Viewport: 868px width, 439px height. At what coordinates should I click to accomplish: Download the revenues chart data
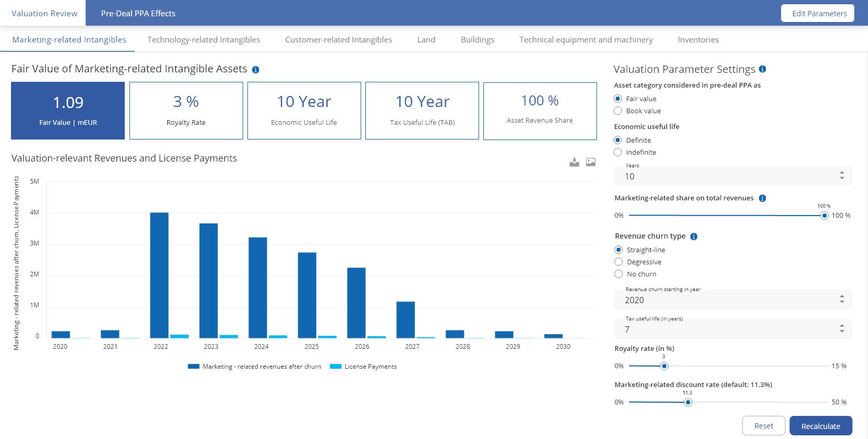tap(574, 162)
